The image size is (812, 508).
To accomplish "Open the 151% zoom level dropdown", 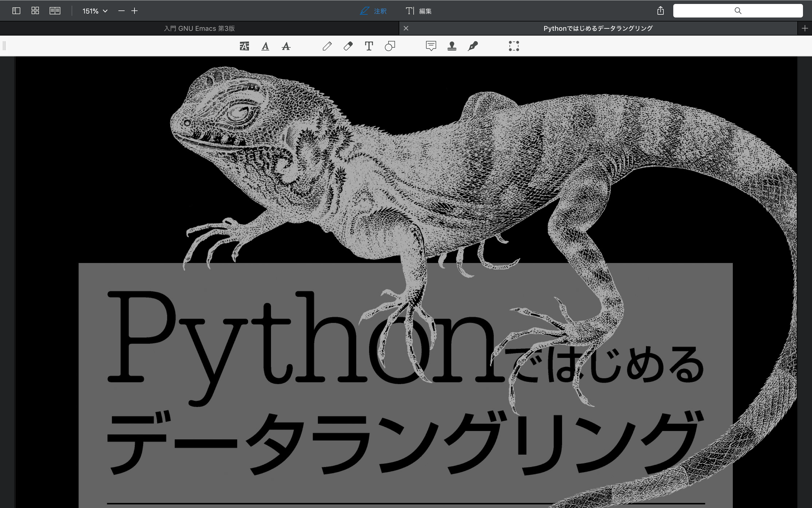I will 95,11.
